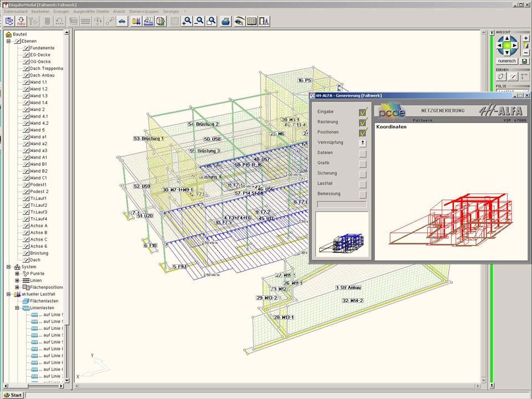Click the zoom in magnifier toolbar icon

(187, 21)
